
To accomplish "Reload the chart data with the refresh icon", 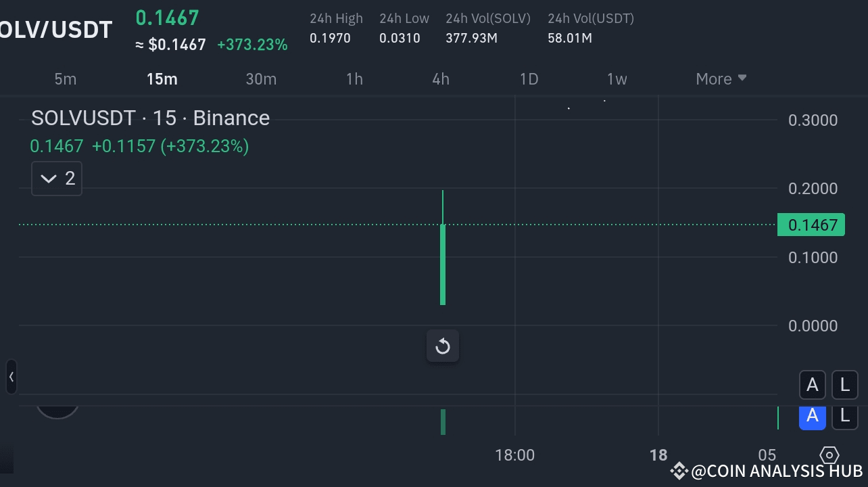I will (x=443, y=346).
